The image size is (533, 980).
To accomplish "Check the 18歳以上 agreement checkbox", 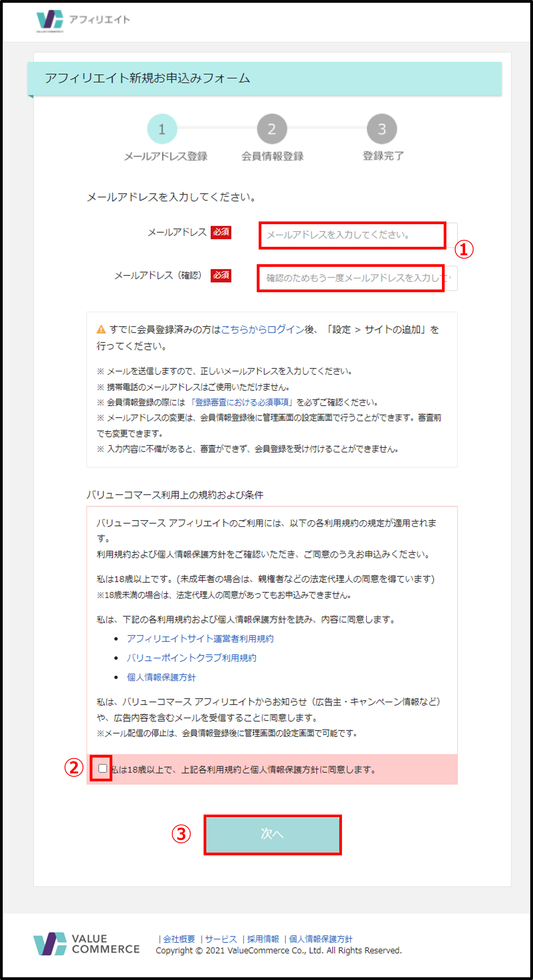I will [x=102, y=768].
